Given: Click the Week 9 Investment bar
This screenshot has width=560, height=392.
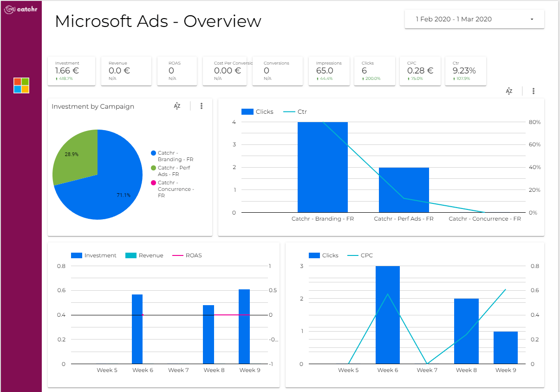Looking at the screenshot, I should pos(244,327).
